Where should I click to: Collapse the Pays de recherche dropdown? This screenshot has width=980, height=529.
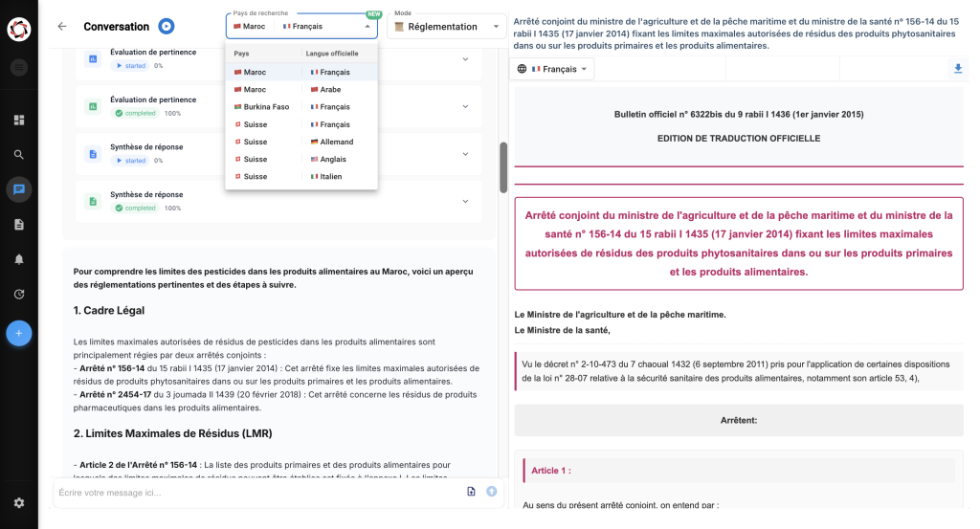[x=367, y=27]
